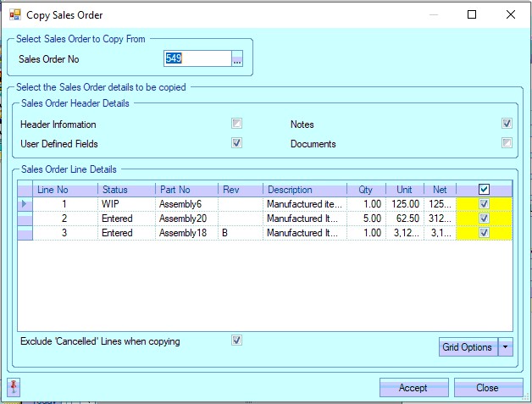This screenshot has height=404, width=532.
Task: Click the pin icon at bottom-left
Action: [x=14, y=387]
